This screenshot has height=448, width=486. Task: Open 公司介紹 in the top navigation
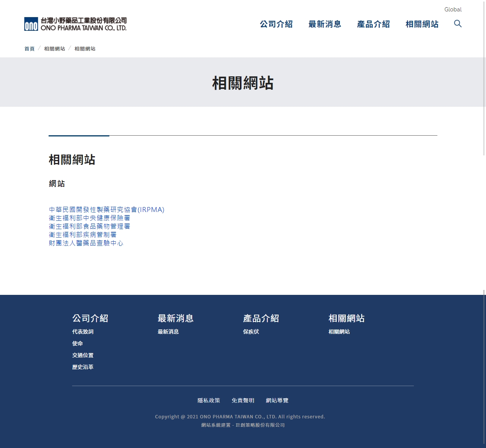pyautogui.click(x=276, y=24)
